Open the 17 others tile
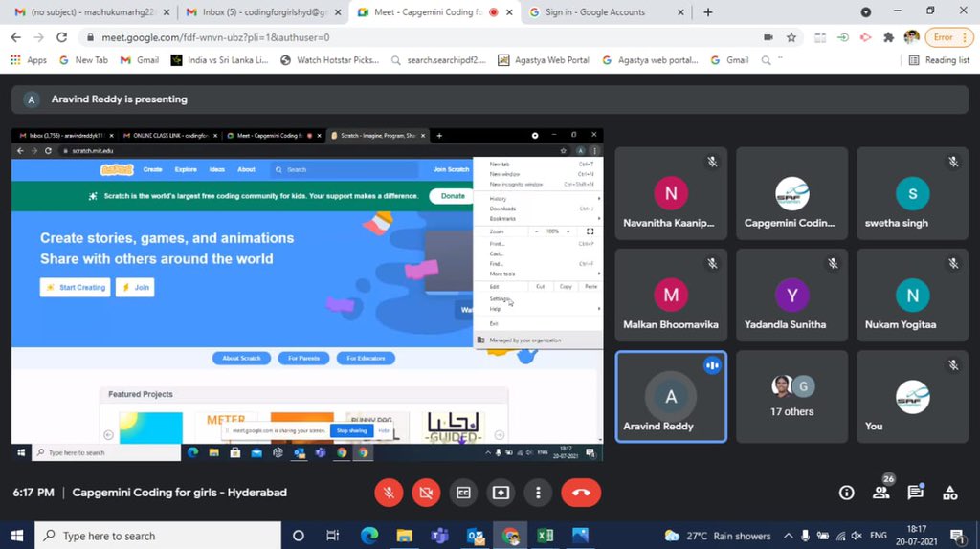The width and height of the screenshot is (980, 549). 791,397
